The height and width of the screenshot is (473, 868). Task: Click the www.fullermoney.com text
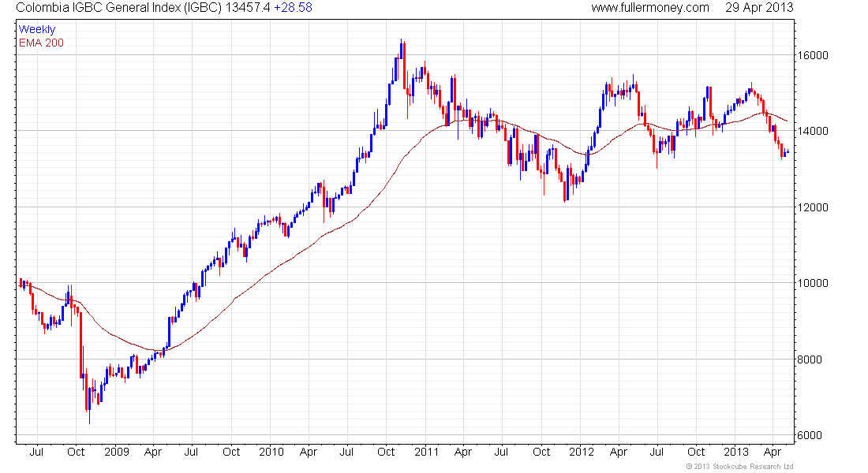650,8
